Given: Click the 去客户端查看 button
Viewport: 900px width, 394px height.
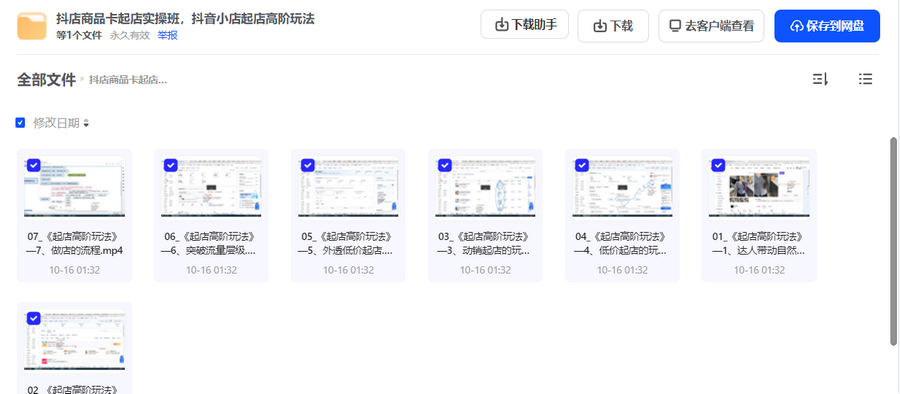Looking at the screenshot, I should (x=711, y=26).
